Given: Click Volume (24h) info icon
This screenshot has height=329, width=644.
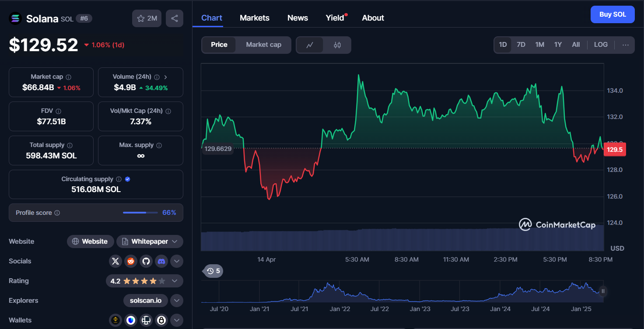Looking at the screenshot, I should point(157,77).
